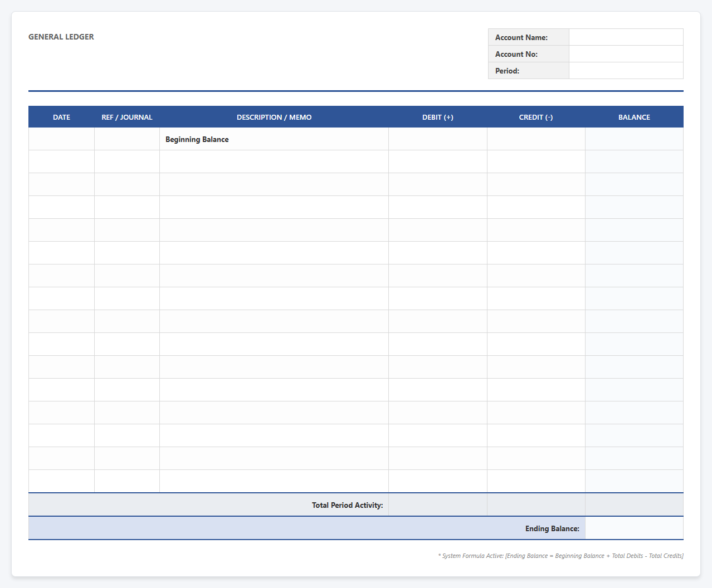Click the credit cell in Beginning Balance row
Image resolution: width=712 pixels, height=588 pixels.
pos(536,139)
